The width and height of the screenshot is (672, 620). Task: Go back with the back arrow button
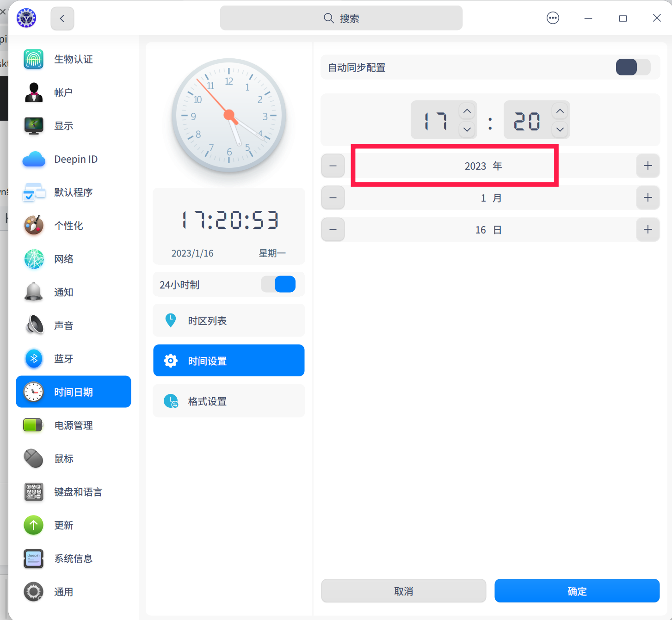pyautogui.click(x=62, y=18)
